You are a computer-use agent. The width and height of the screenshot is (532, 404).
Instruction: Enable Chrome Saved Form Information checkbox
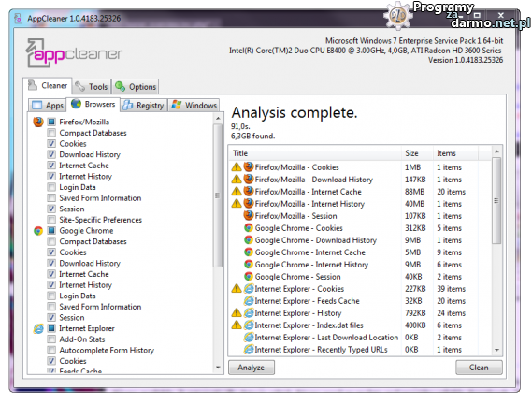point(51,307)
